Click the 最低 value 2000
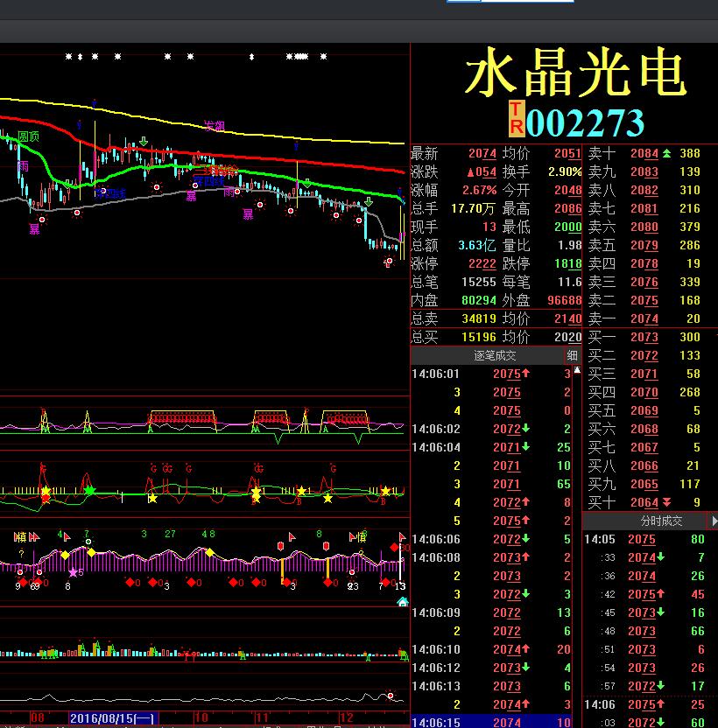 pos(567,227)
